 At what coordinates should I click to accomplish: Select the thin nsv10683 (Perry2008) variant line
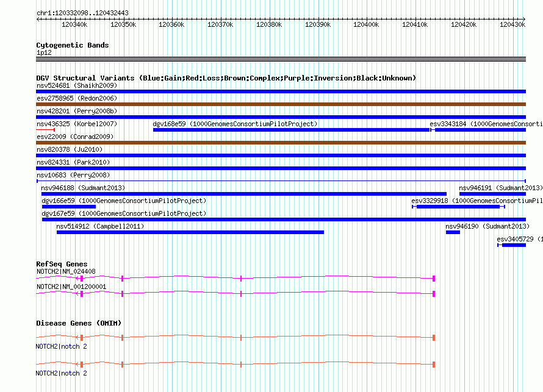click(x=281, y=181)
